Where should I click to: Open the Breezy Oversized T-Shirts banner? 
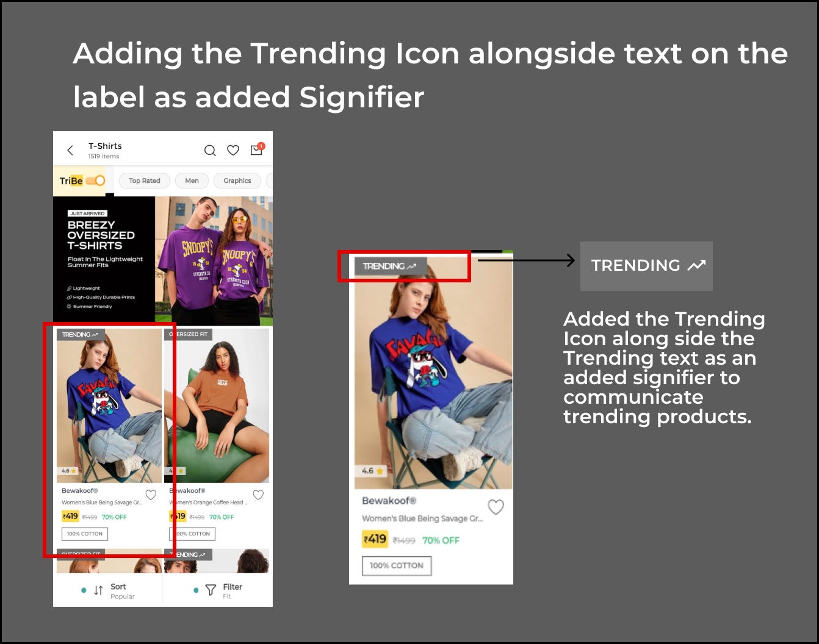coord(163,260)
